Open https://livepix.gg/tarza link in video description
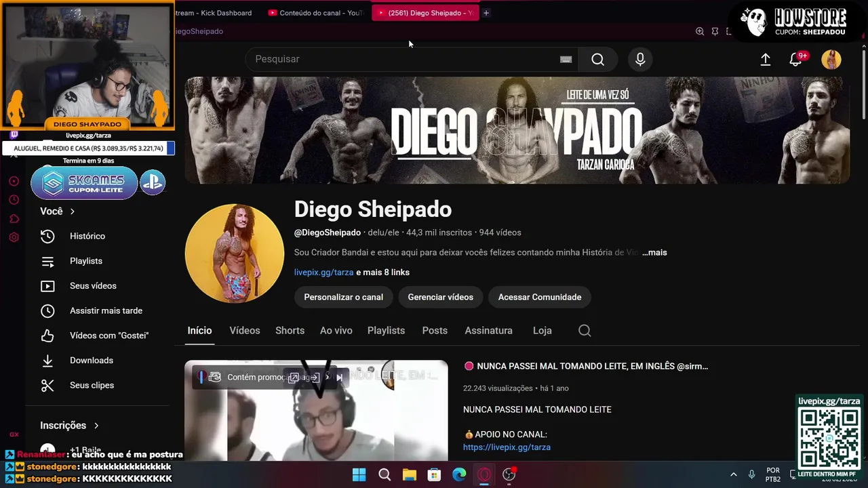The image size is (868, 488). (x=507, y=447)
